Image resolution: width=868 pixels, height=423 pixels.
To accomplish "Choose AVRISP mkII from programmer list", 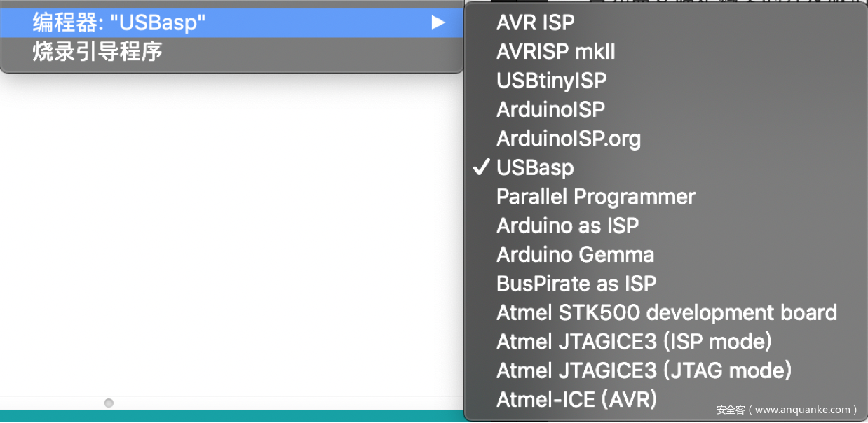I will click(x=555, y=52).
